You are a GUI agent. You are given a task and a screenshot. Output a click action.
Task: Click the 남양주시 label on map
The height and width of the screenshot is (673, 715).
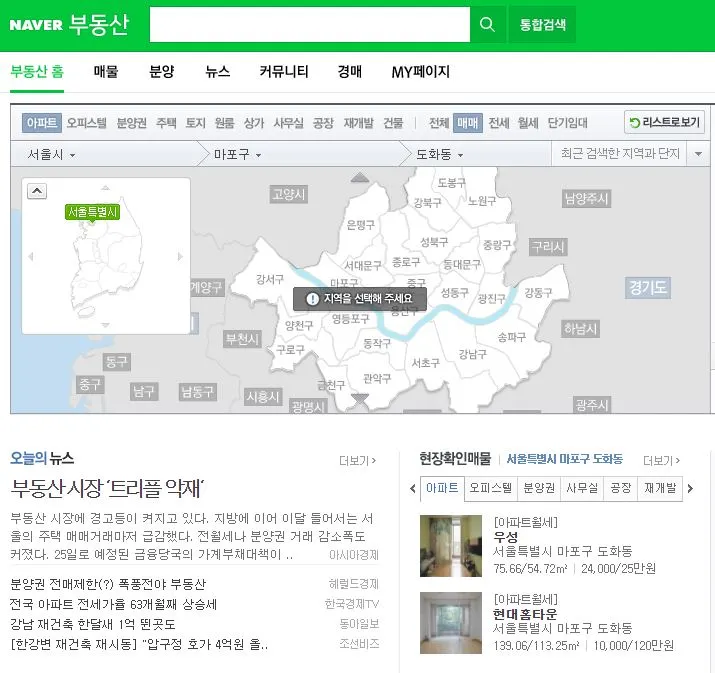click(x=586, y=198)
